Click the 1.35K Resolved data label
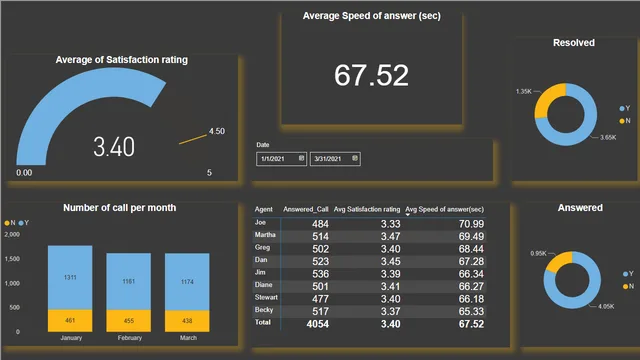 524,91
